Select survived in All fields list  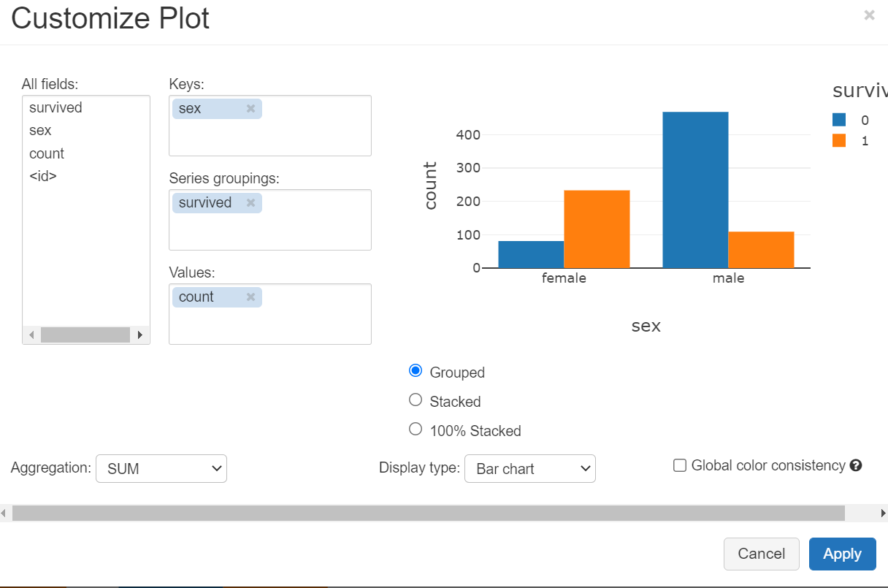click(x=55, y=107)
